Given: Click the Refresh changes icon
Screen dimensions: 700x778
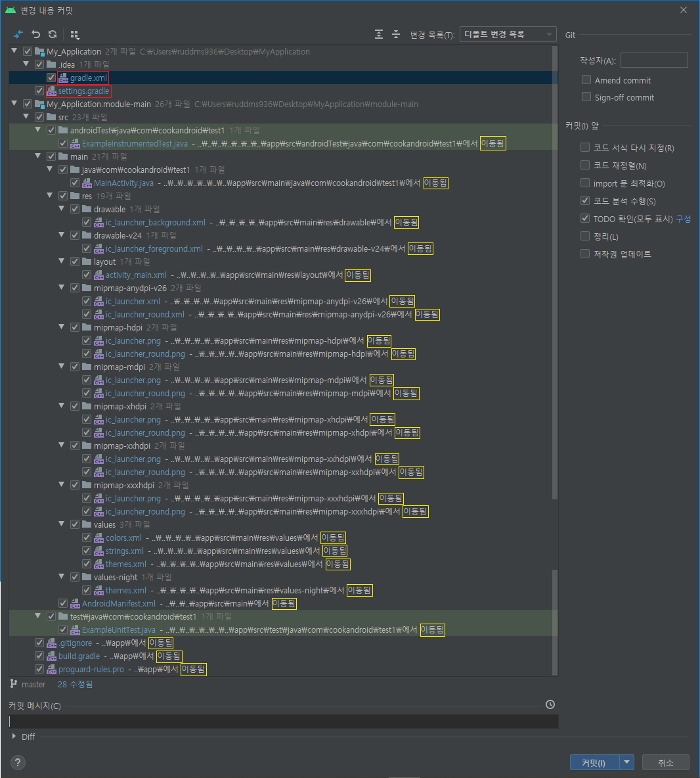Looking at the screenshot, I should click(53, 34).
